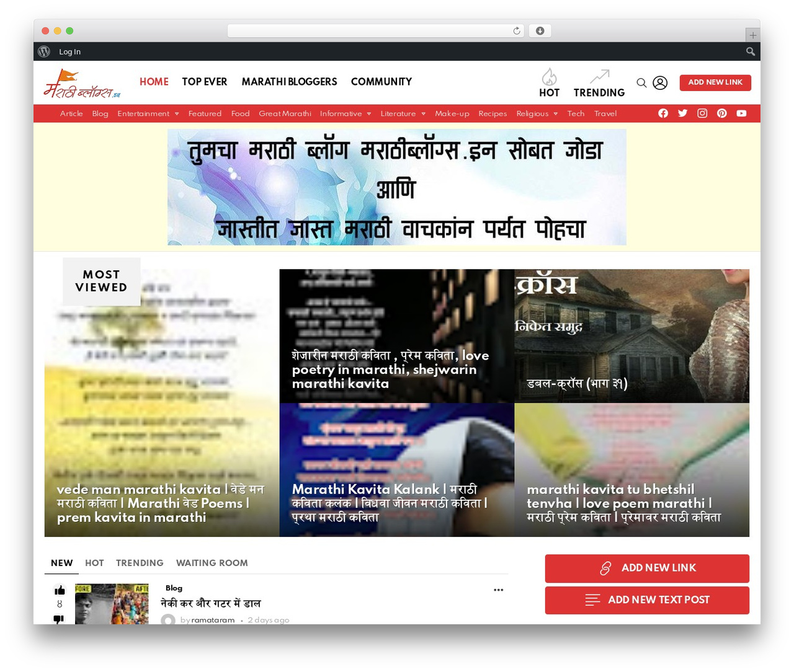Viewport: 794px width, 672px height.
Task: Click the user account profile icon
Action: 660,82
